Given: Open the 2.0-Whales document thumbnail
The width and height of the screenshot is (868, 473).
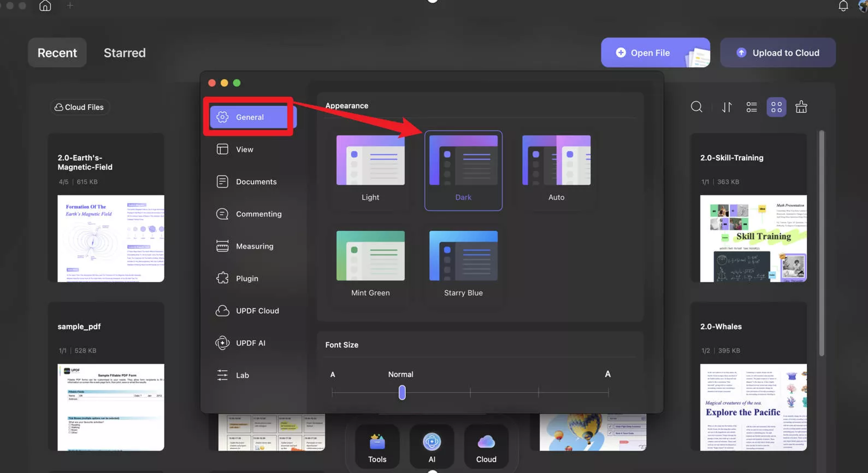Looking at the screenshot, I should pyautogui.click(x=753, y=407).
